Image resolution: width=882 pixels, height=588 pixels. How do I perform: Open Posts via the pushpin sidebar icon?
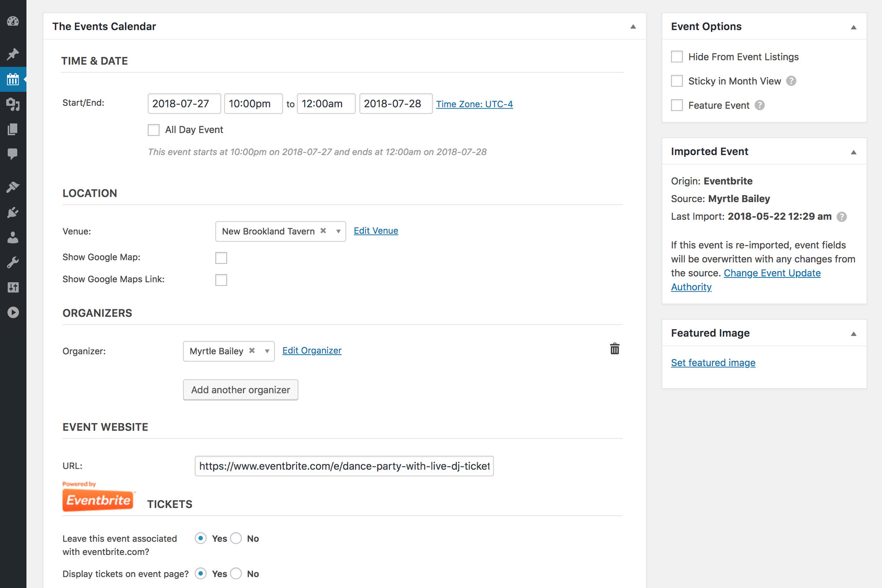(x=13, y=54)
